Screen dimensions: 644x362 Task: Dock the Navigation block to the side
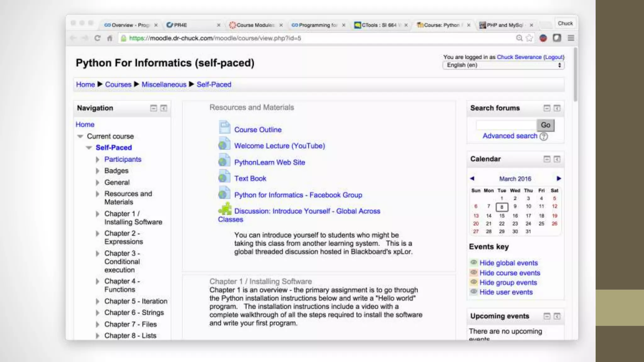pyautogui.click(x=164, y=108)
